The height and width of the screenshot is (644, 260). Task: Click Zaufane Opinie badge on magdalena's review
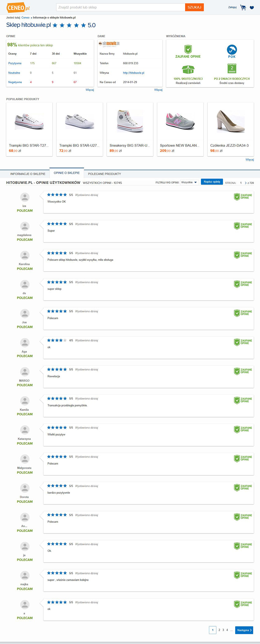click(243, 226)
